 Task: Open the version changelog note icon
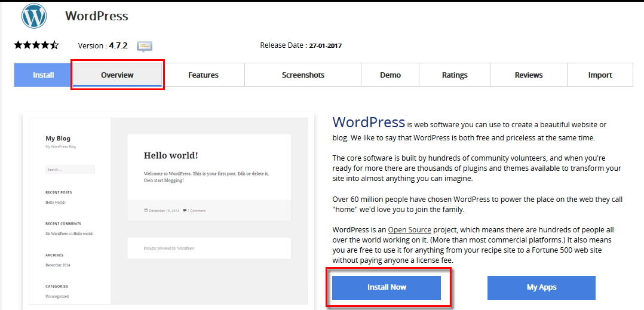[145, 47]
